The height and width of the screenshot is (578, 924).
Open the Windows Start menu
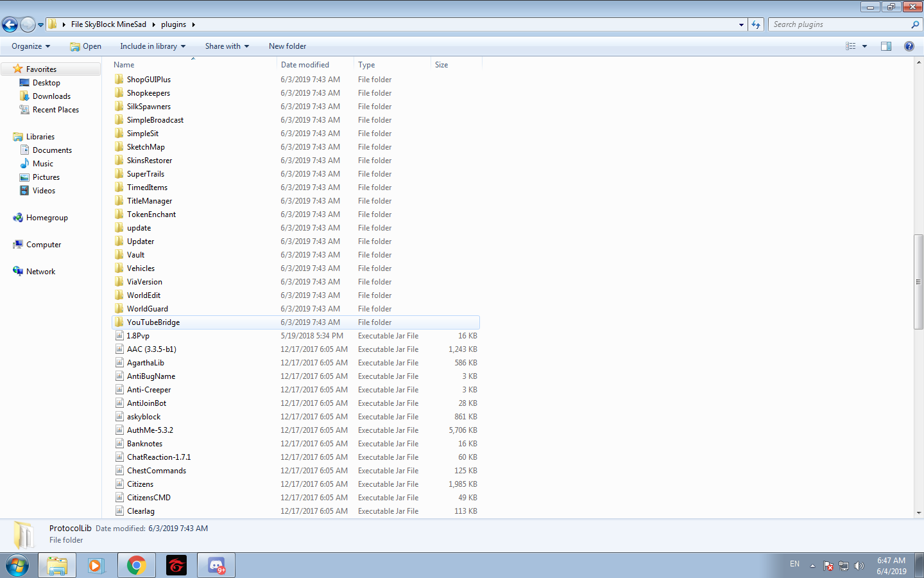pyautogui.click(x=17, y=566)
